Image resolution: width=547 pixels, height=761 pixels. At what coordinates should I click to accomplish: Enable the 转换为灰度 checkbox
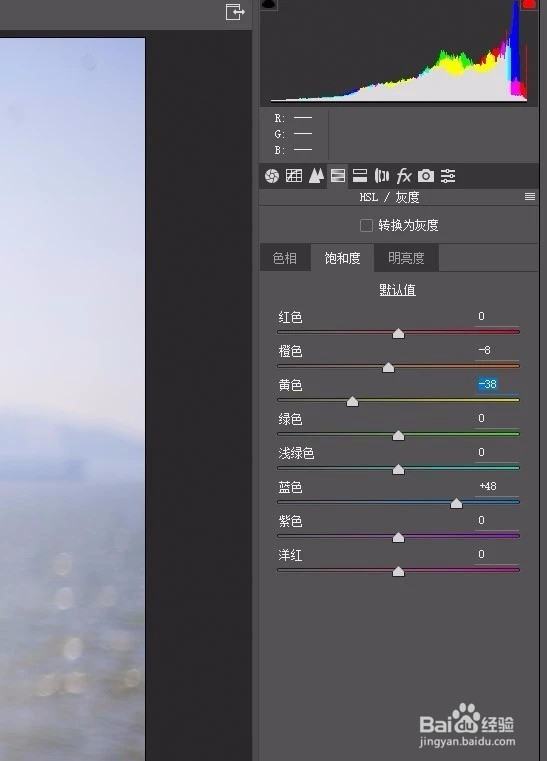(x=366, y=225)
